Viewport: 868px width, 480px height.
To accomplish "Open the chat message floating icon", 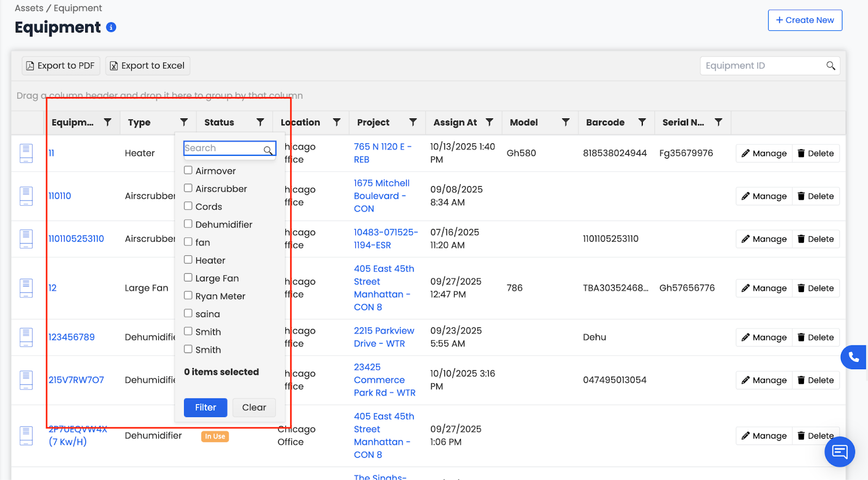I will pyautogui.click(x=840, y=451).
